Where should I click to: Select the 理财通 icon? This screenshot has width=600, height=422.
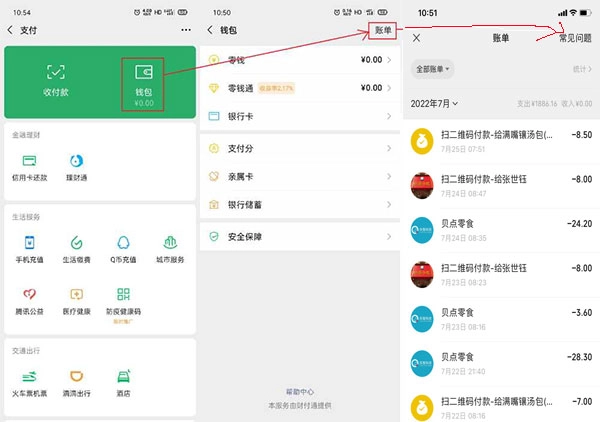(76, 166)
